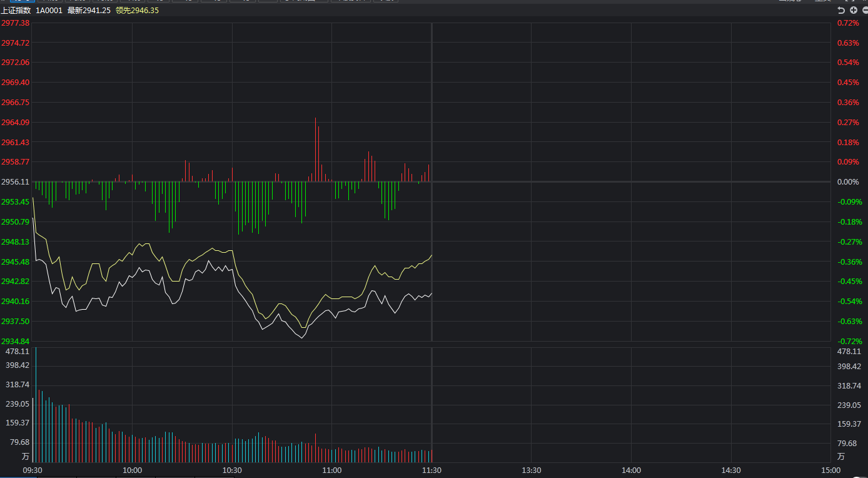The width and height of the screenshot is (868, 478).
Task: Click the 1A0001 stock code
Action: pos(49,11)
